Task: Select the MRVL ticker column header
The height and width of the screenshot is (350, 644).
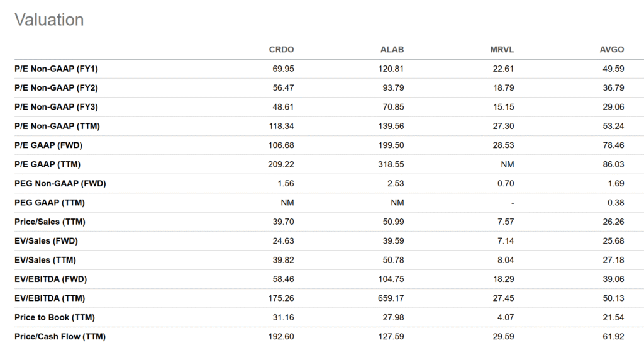Action: click(502, 50)
